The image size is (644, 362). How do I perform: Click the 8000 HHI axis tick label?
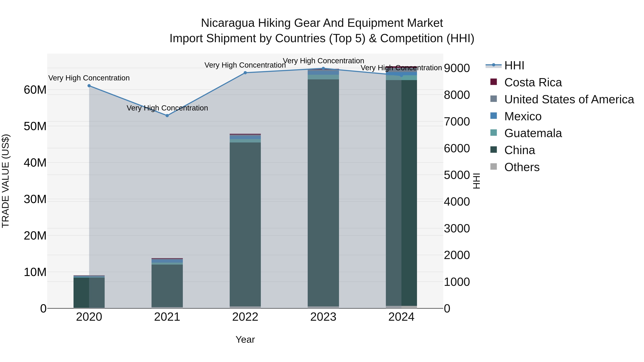[457, 95]
